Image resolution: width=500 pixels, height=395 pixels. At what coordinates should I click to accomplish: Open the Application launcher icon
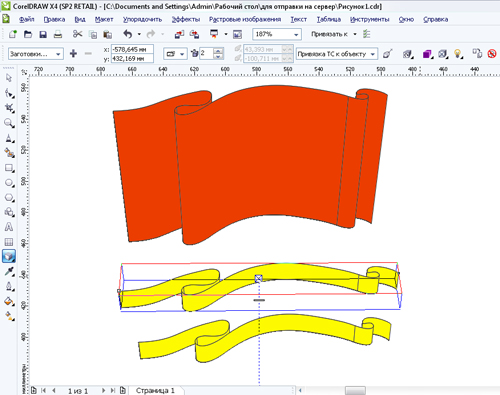214,34
